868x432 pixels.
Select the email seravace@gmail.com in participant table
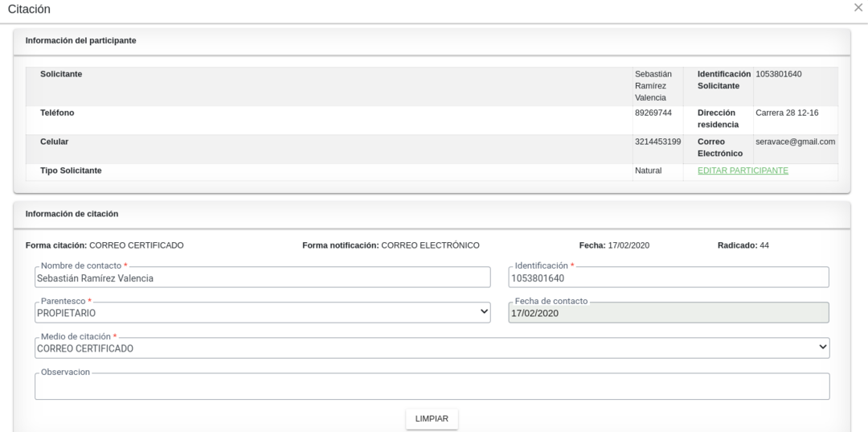click(x=795, y=142)
